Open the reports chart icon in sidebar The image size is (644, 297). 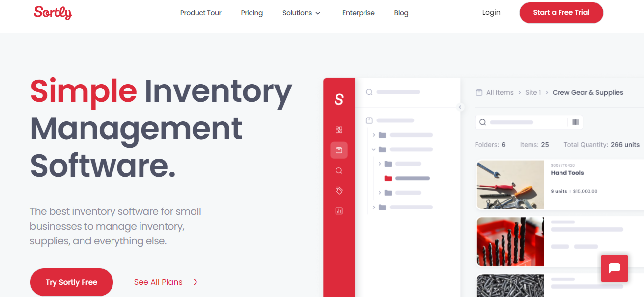339,211
